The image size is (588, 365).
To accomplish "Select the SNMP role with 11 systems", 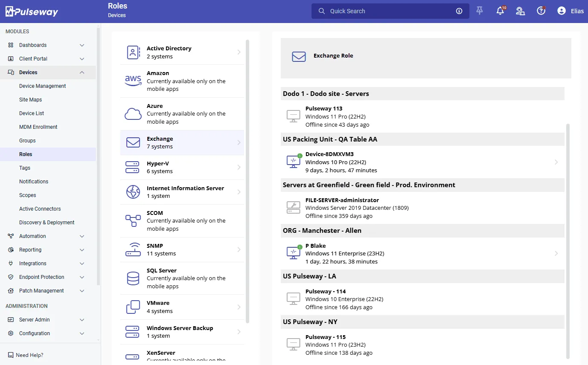I will pos(182,249).
